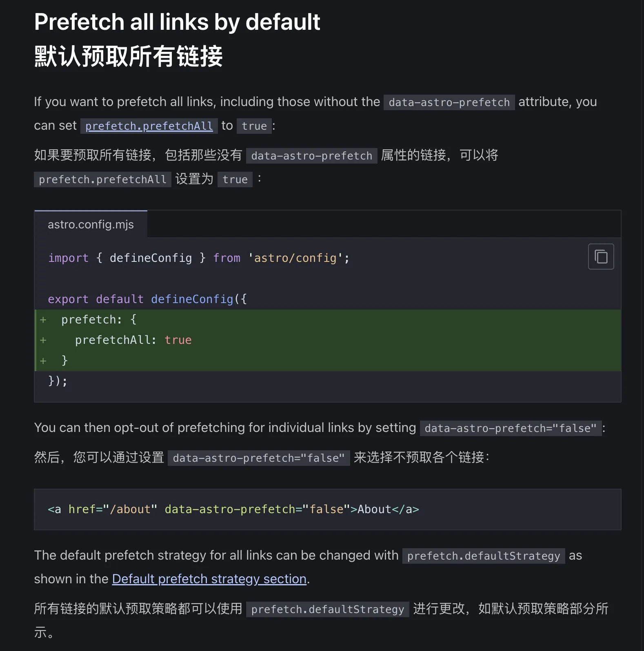The width and height of the screenshot is (644, 651).
Task: Click the heading 'Prefetch all links by default'
Action: coord(177,22)
